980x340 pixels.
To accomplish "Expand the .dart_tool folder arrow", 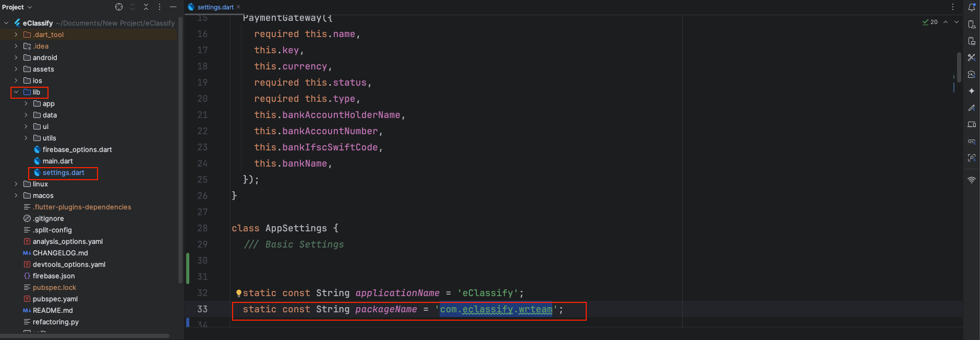I will [16, 34].
